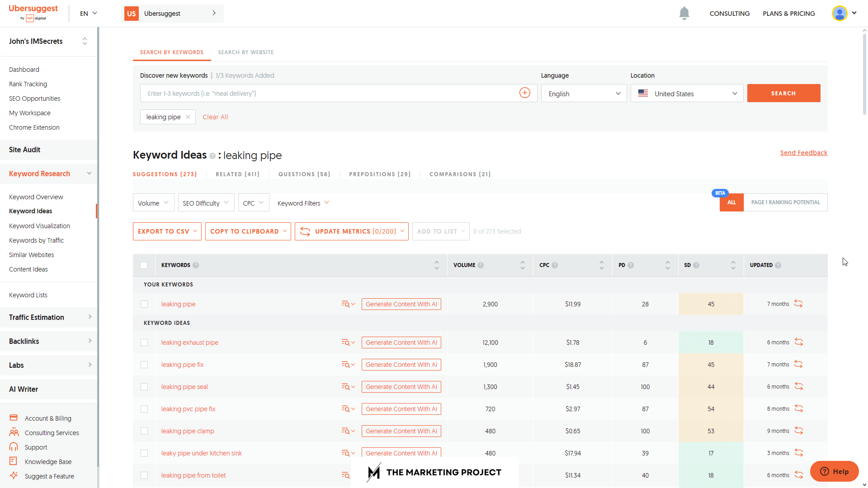868x488 pixels.
Task: Toggle the select-all keywords checkbox
Action: point(144,265)
